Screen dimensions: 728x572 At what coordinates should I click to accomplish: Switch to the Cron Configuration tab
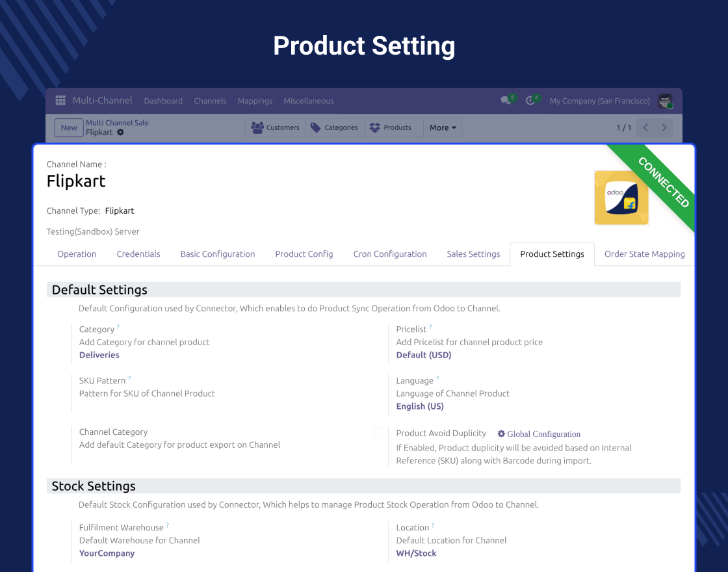click(390, 254)
